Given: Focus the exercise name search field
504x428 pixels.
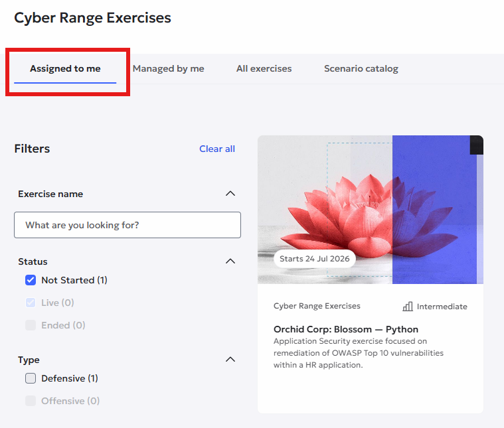Looking at the screenshot, I should [127, 225].
